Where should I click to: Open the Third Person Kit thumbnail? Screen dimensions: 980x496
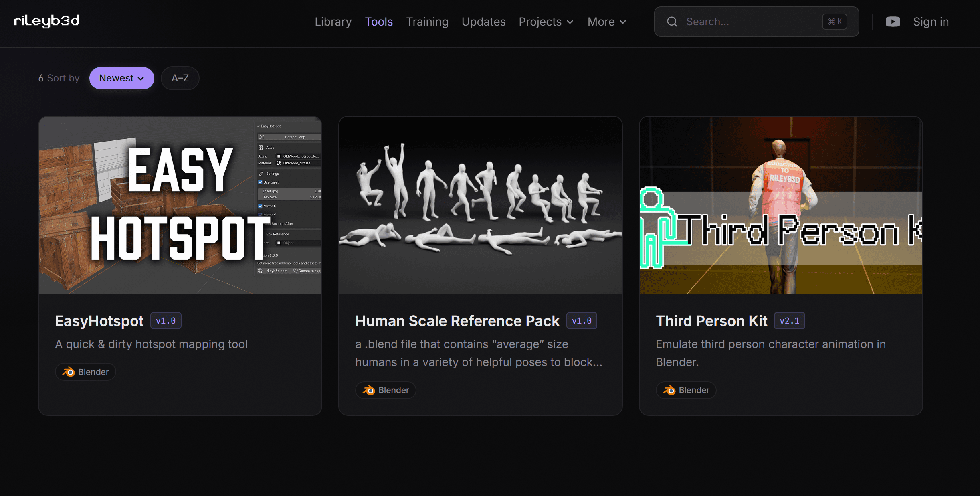coord(781,205)
